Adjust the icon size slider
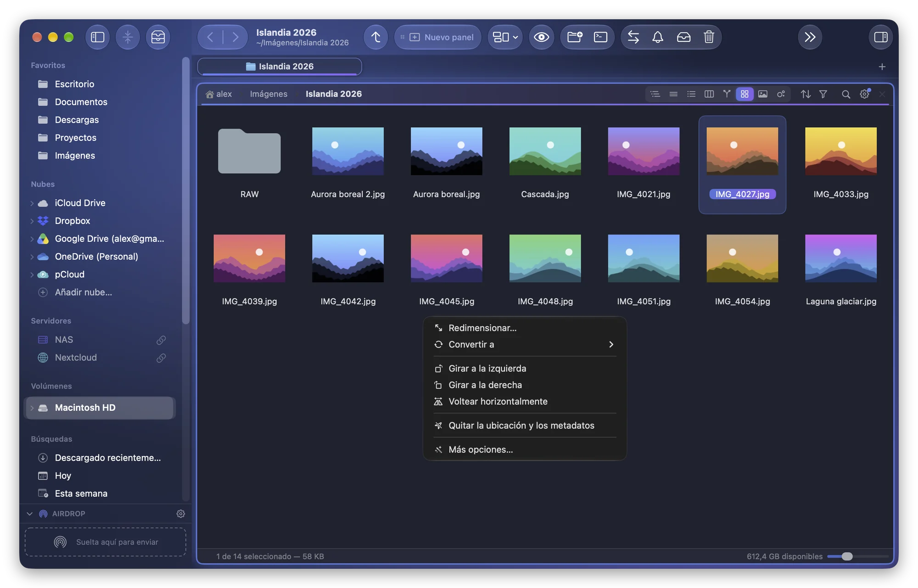Screen dimensions: 918x588 [847, 556]
